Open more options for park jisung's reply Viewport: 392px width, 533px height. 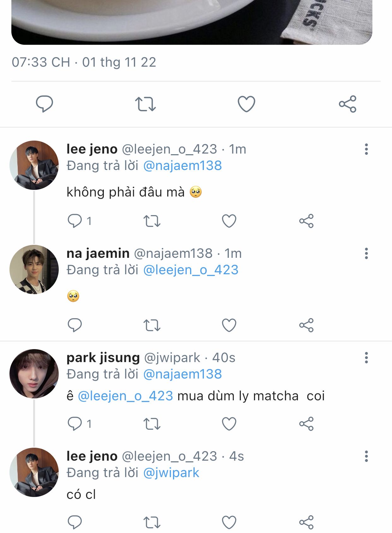(366, 358)
